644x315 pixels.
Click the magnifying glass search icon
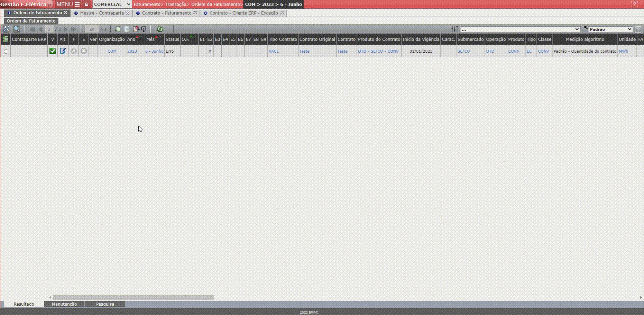pyautogui.click(x=16, y=29)
